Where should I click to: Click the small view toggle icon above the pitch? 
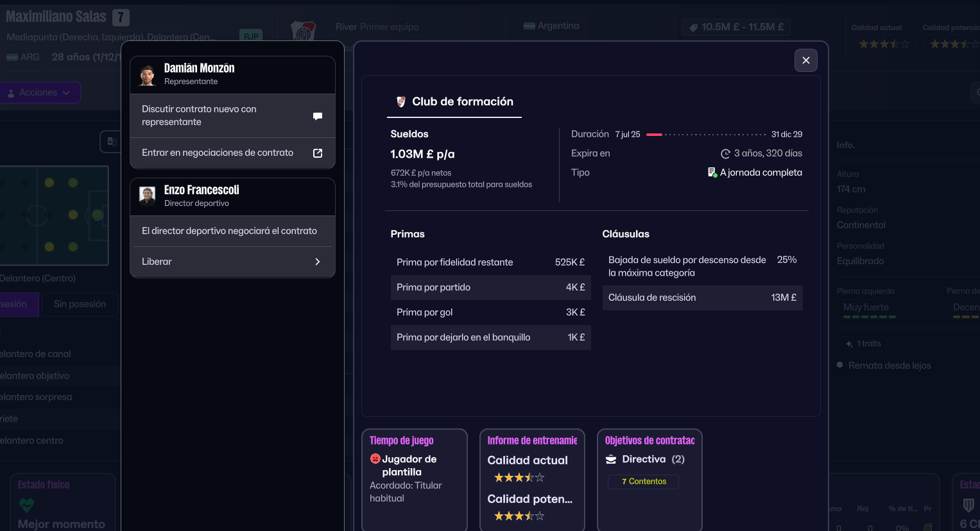(112, 142)
